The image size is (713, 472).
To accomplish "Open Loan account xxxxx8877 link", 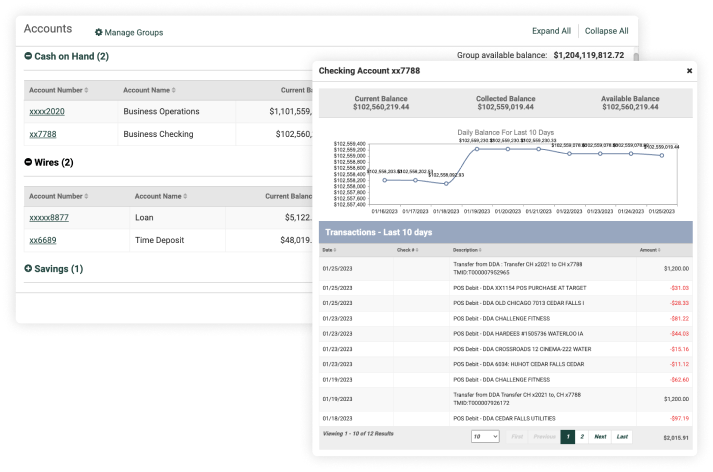I will pos(49,217).
